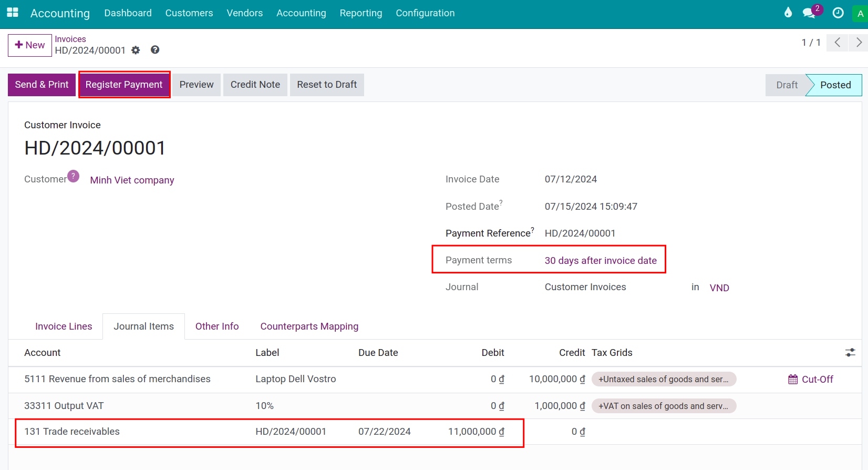Image resolution: width=868 pixels, height=470 pixels.
Task: Sort by the Due Date column header
Action: pyautogui.click(x=378, y=353)
